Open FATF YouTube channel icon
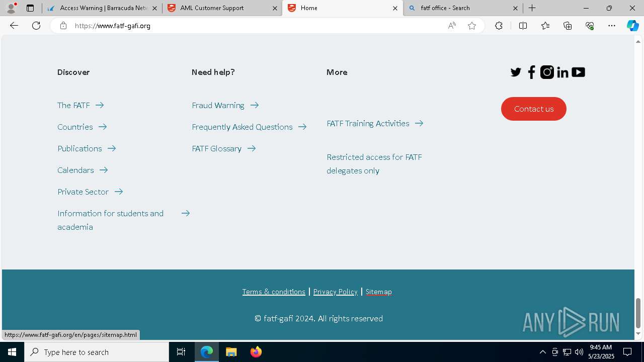The width and height of the screenshot is (644, 362). [578, 72]
